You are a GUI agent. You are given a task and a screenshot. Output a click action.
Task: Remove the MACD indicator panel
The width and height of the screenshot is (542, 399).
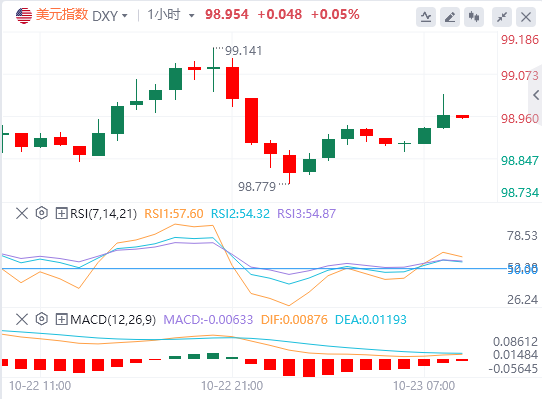coord(22,319)
